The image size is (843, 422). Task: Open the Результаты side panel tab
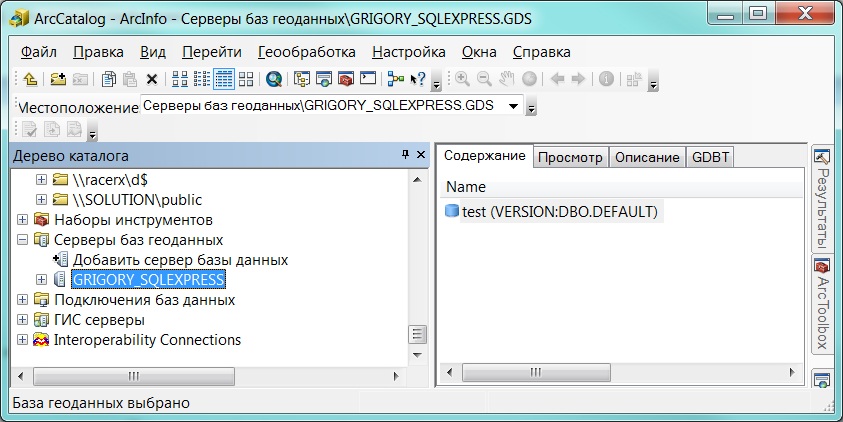coord(821,199)
